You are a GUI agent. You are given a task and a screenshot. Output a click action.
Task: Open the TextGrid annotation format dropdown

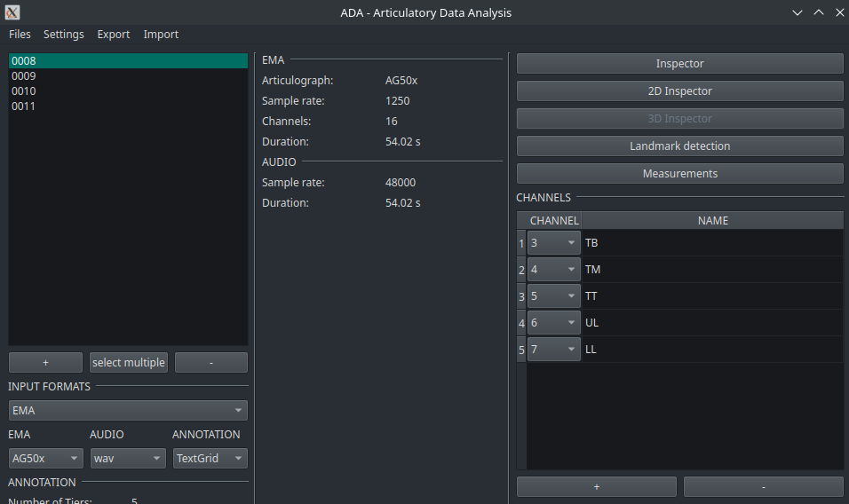point(210,459)
